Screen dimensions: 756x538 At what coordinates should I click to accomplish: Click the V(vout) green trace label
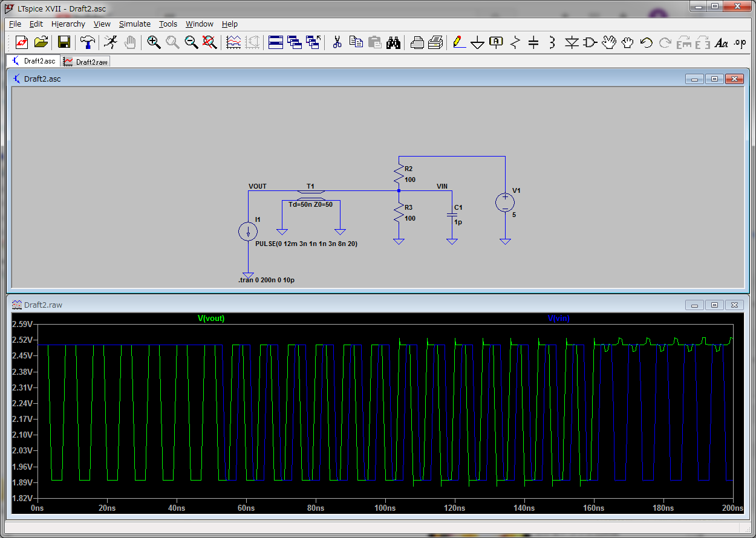point(211,319)
